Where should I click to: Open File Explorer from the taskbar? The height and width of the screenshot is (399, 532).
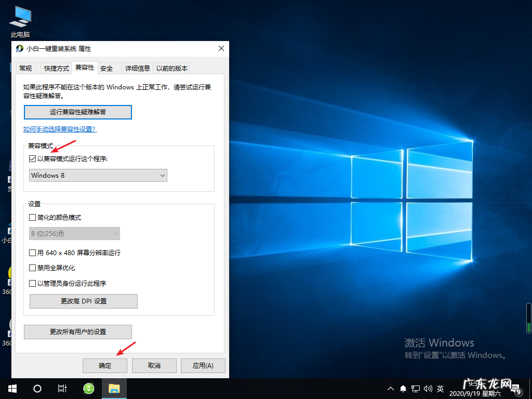click(114, 388)
